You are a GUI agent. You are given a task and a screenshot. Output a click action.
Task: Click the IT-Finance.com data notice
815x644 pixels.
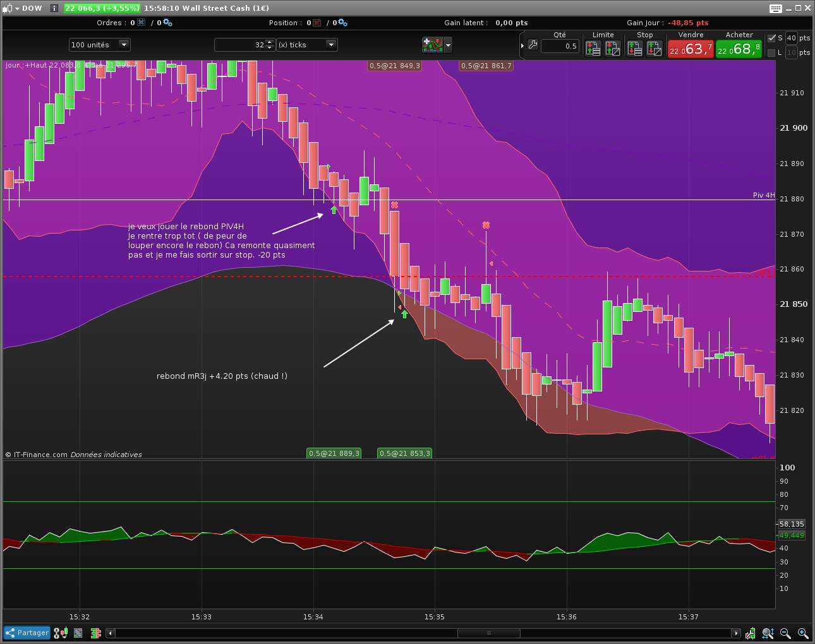click(x=73, y=455)
